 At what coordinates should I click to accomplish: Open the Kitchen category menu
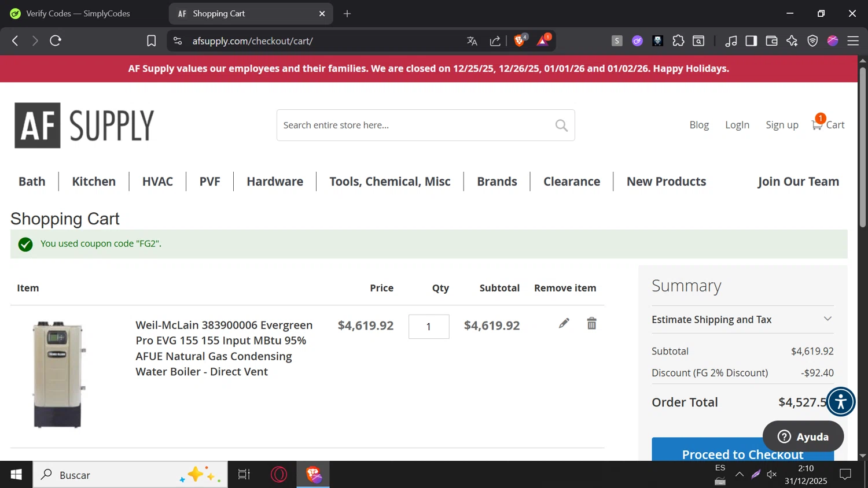point(94,182)
